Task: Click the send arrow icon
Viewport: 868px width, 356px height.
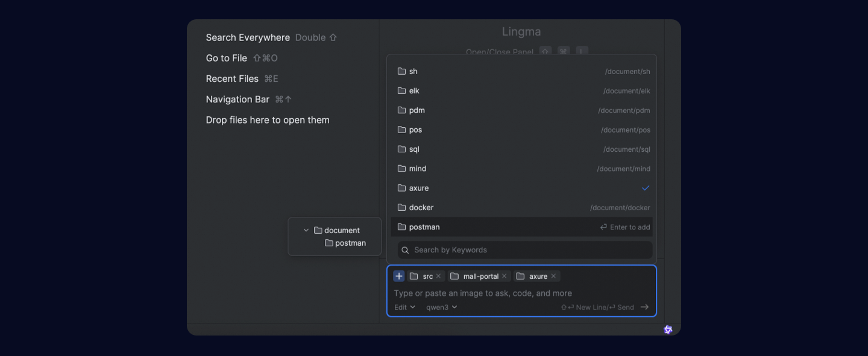Action: coord(644,307)
